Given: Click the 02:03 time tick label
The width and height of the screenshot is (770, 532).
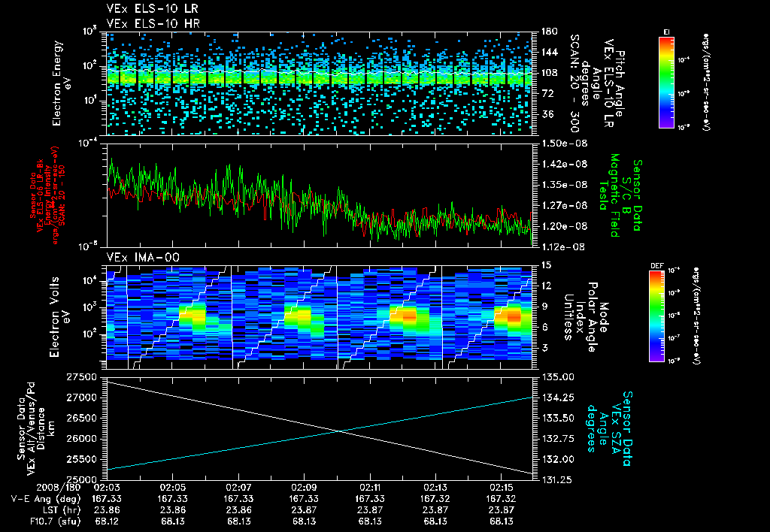Looking at the screenshot, I should [107, 488].
